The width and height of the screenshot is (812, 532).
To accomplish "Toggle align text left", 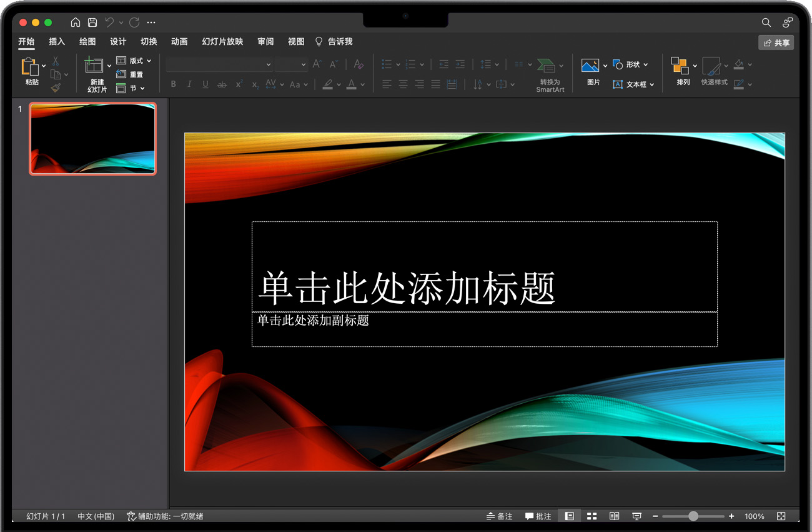I will coord(387,84).
